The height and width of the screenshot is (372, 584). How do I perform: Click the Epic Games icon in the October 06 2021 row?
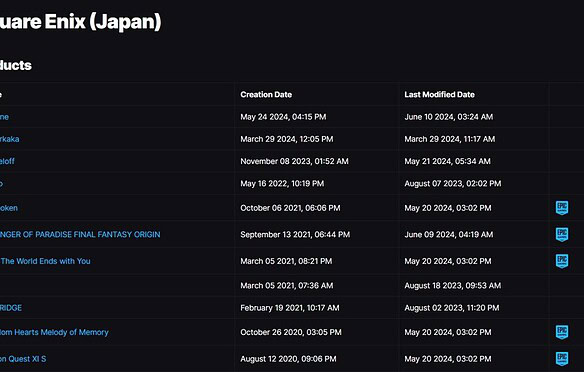pyautogui.click(x=562, y=208)
